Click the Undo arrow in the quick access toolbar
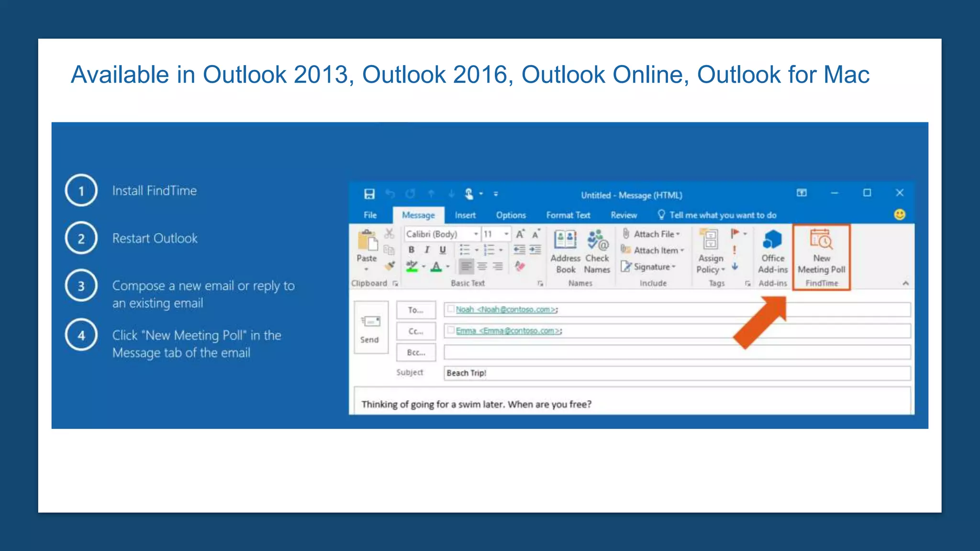Screen dimensions: 980x551 click(390, 194)
